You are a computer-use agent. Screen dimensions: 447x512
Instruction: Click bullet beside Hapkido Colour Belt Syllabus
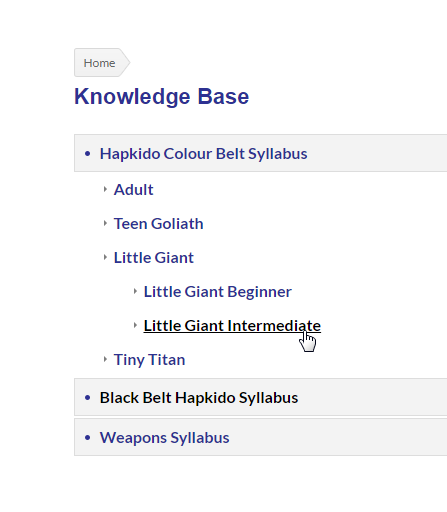coord(88,154)
